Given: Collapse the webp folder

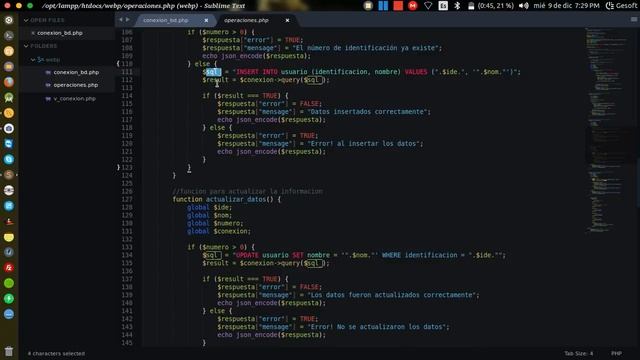Looking at the screenshot, I should (33, 60).
